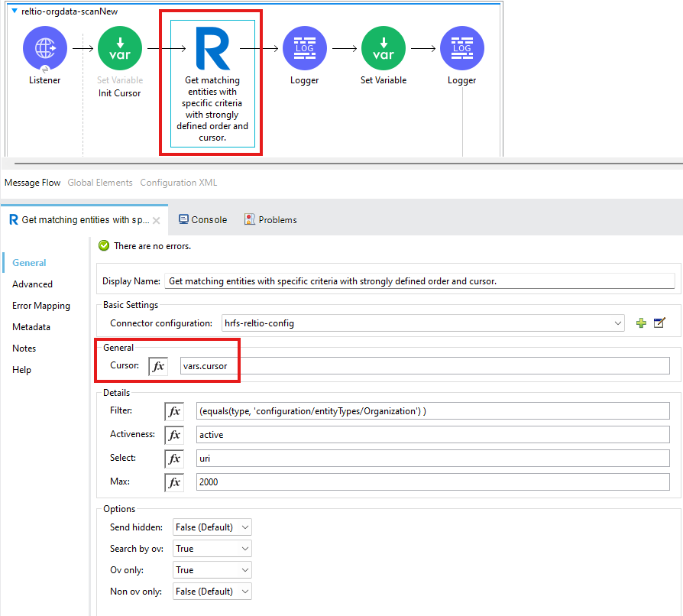Switch to the Console tab
The width and height of the screenshot is (683, 616).
pos(202,219)
